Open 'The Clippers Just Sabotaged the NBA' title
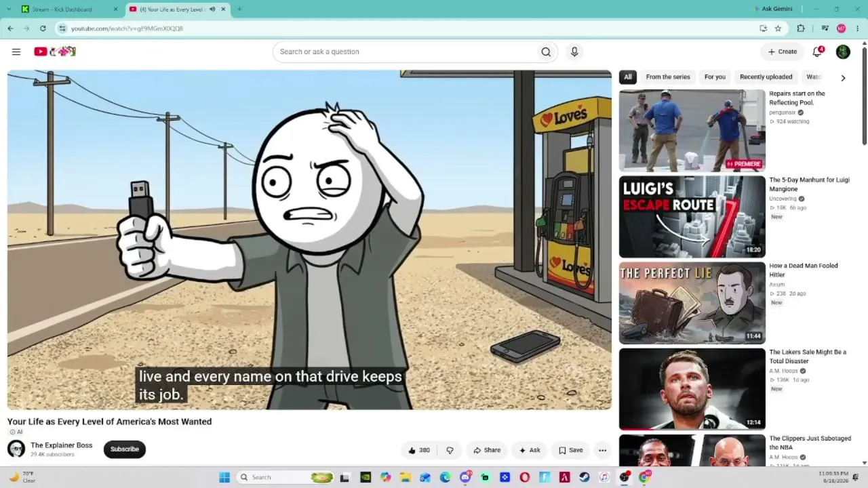The height and width of the screenshot is (488, 868). point(810,443)
